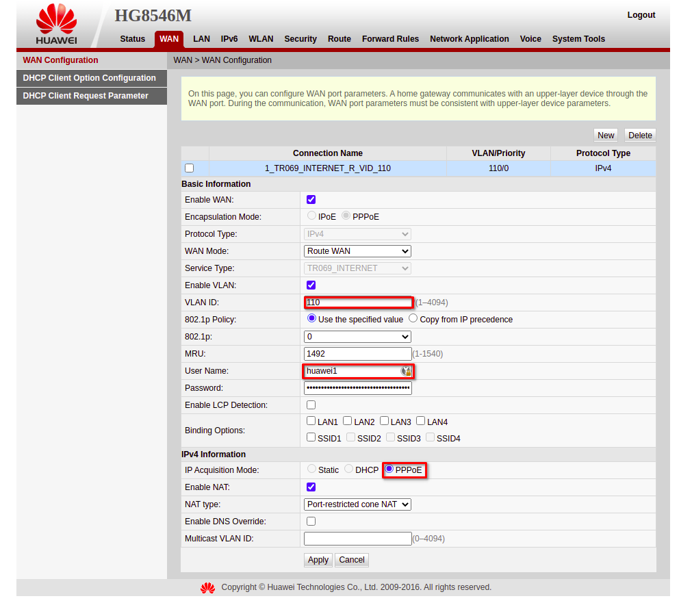Click the small Huawei logo in footer
This screenshot has height=616, width=692.
(x=207, y=588)
